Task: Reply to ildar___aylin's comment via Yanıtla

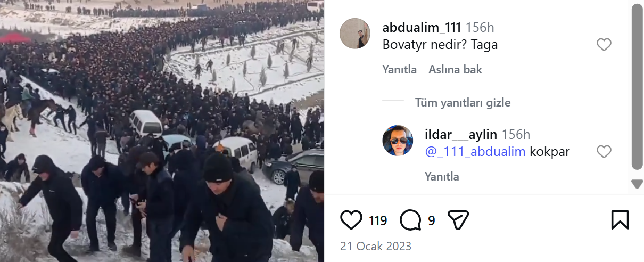Action: 442,177
